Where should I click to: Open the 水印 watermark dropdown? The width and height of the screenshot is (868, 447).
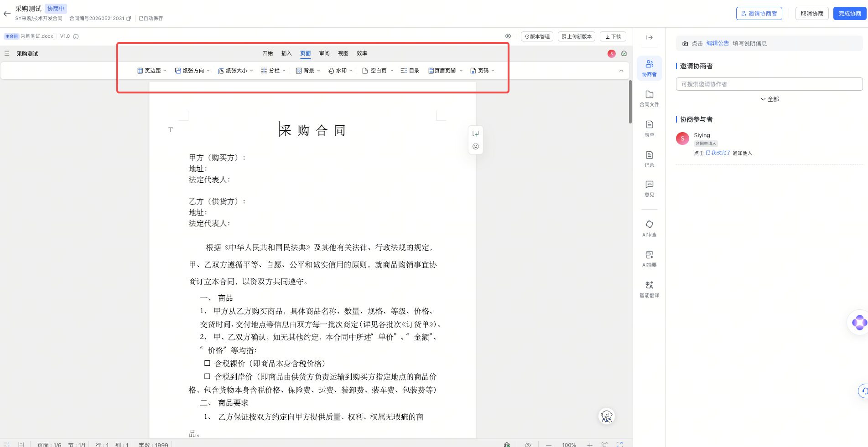pyautogui.click(x=340, y=71)
